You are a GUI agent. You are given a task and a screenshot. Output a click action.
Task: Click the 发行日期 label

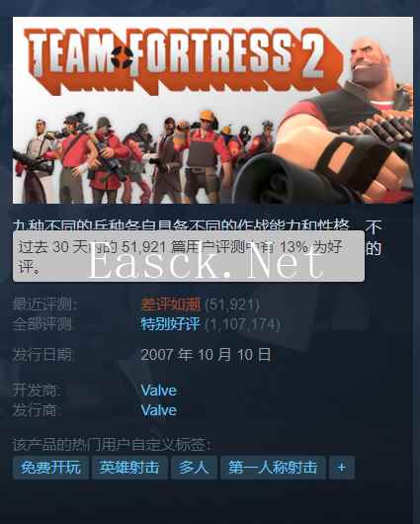[42, 355]
